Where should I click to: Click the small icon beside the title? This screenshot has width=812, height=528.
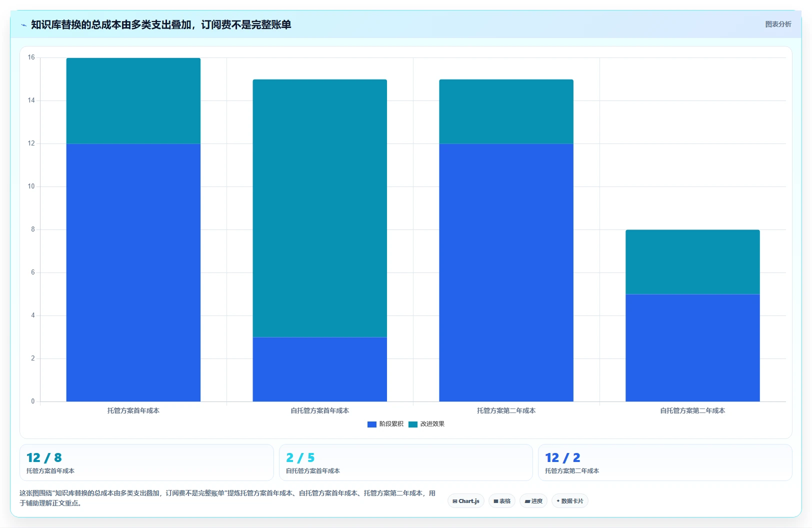point(23,25)
